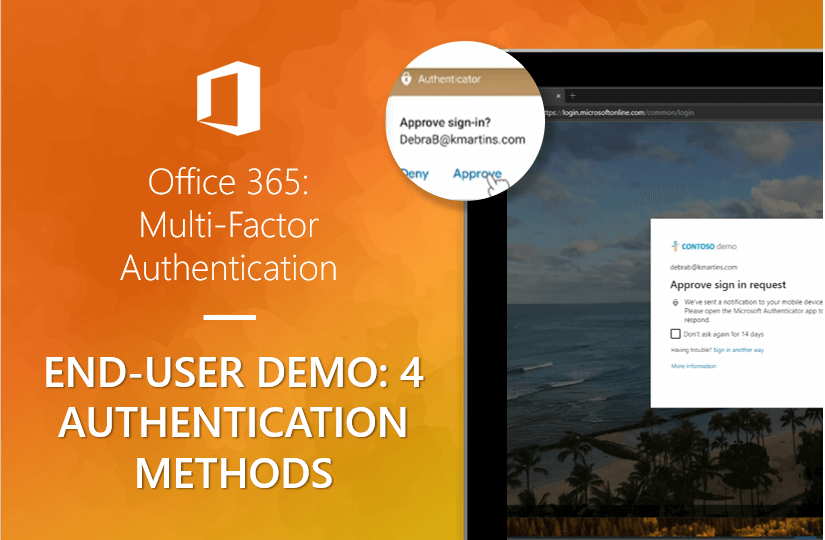Click the Authenticator title bar text
This screenshot has width=825, height=540.
[449, 79]
